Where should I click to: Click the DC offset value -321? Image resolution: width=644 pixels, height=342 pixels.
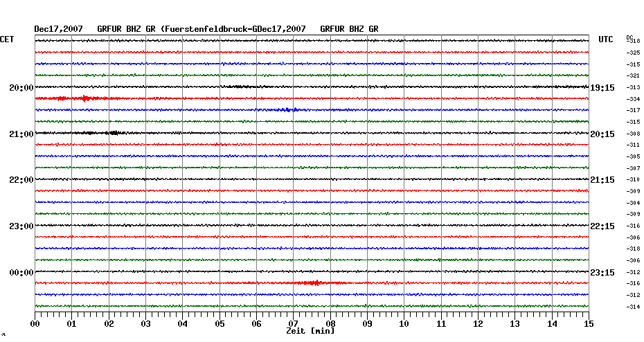pyautogui.click(x=633, y=76)
